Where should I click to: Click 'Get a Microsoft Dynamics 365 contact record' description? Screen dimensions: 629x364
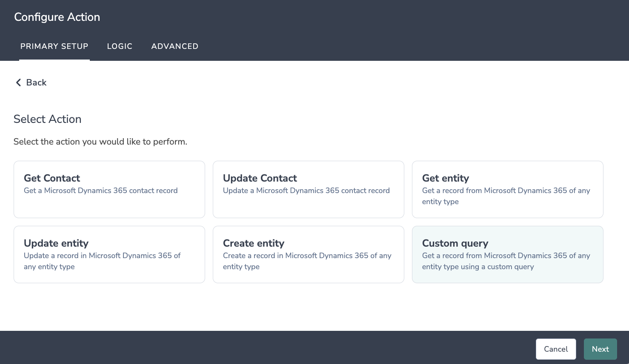click(101, 191)
